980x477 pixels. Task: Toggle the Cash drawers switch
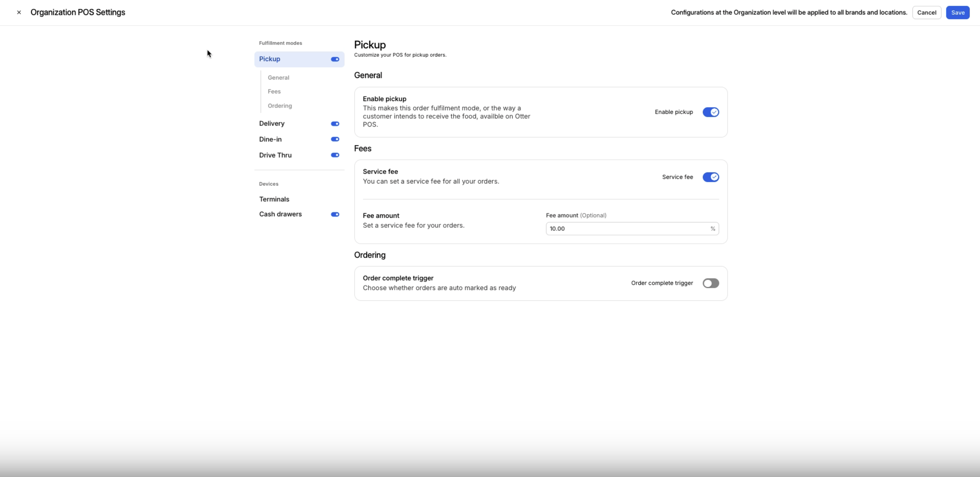335,214
